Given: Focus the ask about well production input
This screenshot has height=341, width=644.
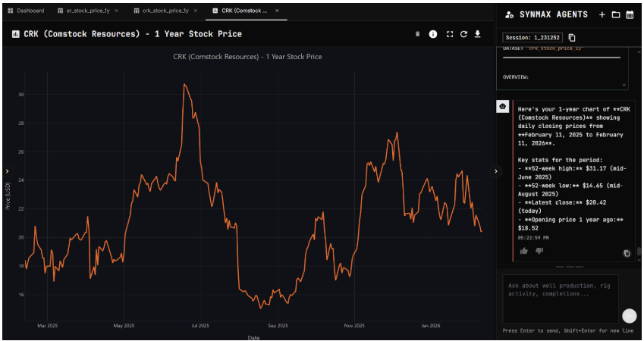Looking at the screenshot, I should click(x=560, y=298).
